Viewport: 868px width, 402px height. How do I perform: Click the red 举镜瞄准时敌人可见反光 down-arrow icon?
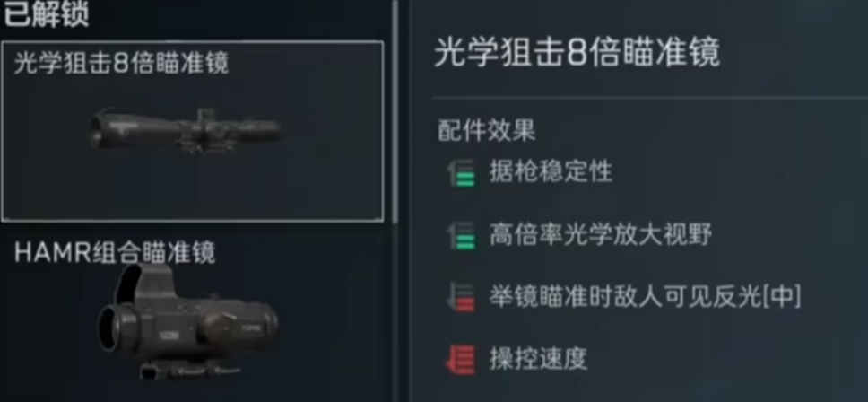click(x=461, y=297)
